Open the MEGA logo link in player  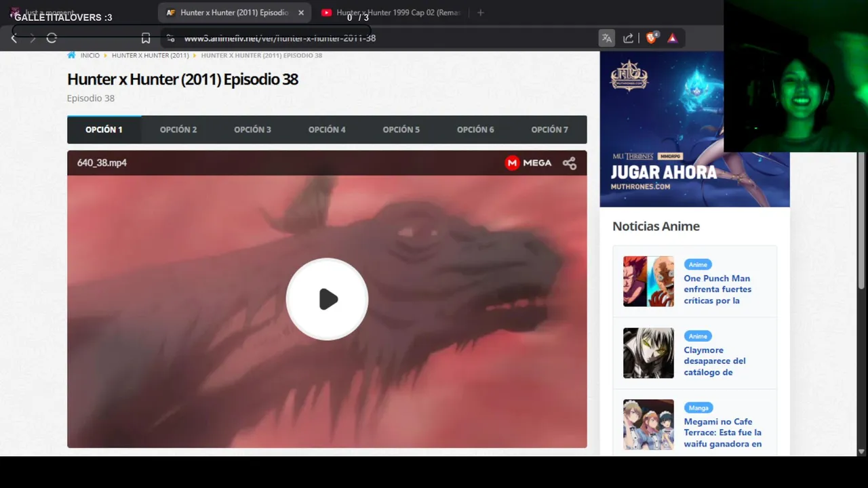528,163
